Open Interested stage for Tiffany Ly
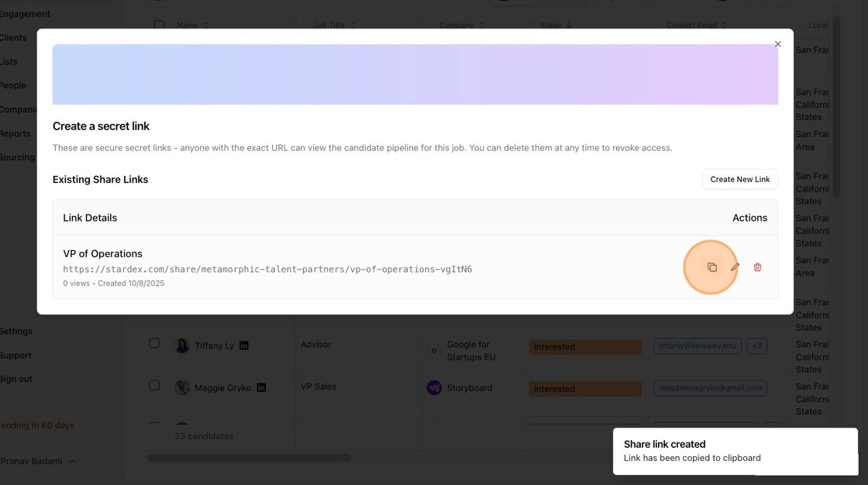 click(x=585, y=346)
